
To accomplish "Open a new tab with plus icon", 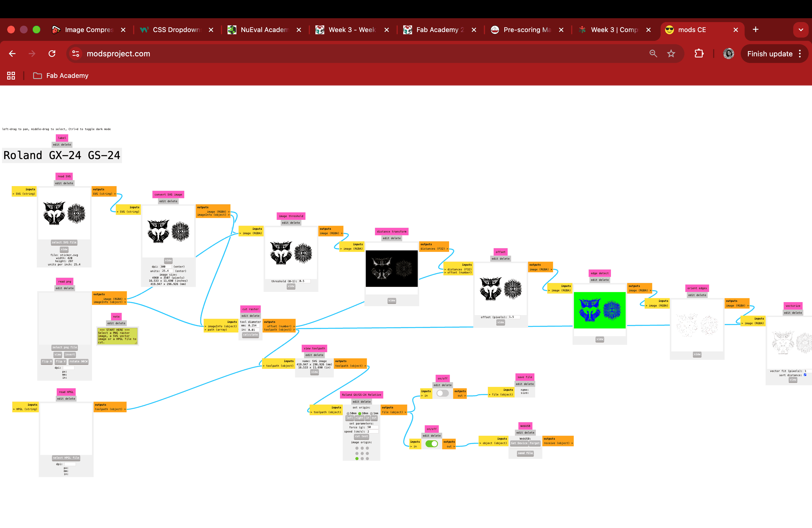I will coord(755,30).
